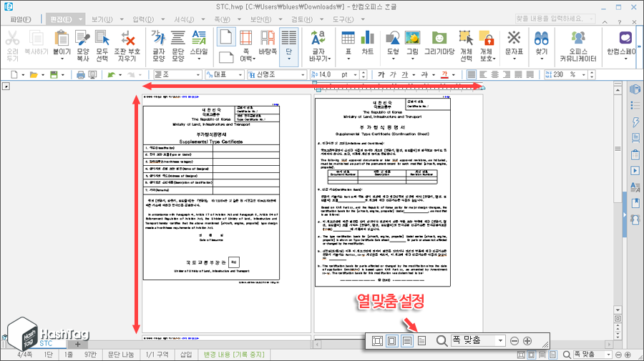Add new tab with plus button
Viewport: 644px width, 361px height.
click(x=77, y=344)
